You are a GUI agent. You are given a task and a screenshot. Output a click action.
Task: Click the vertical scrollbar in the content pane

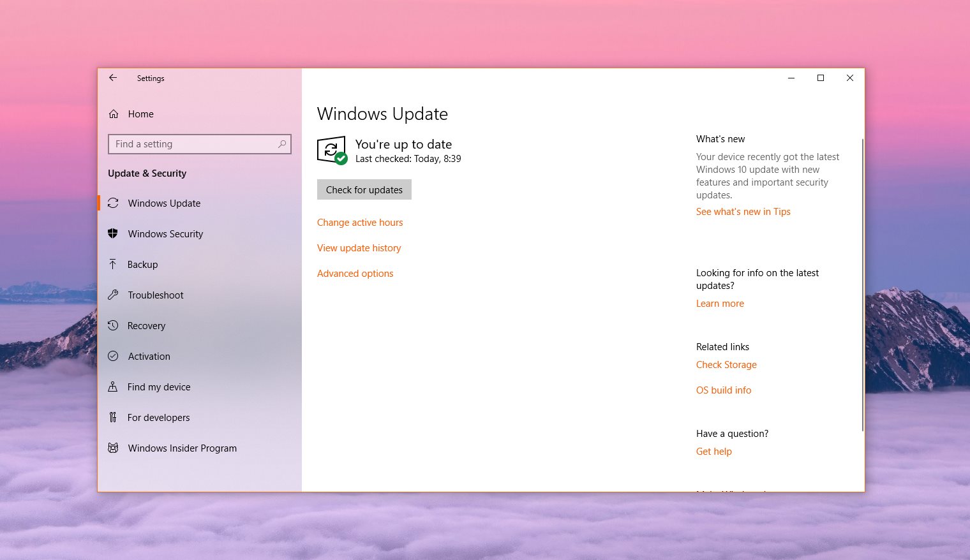(x=862, y=284)
